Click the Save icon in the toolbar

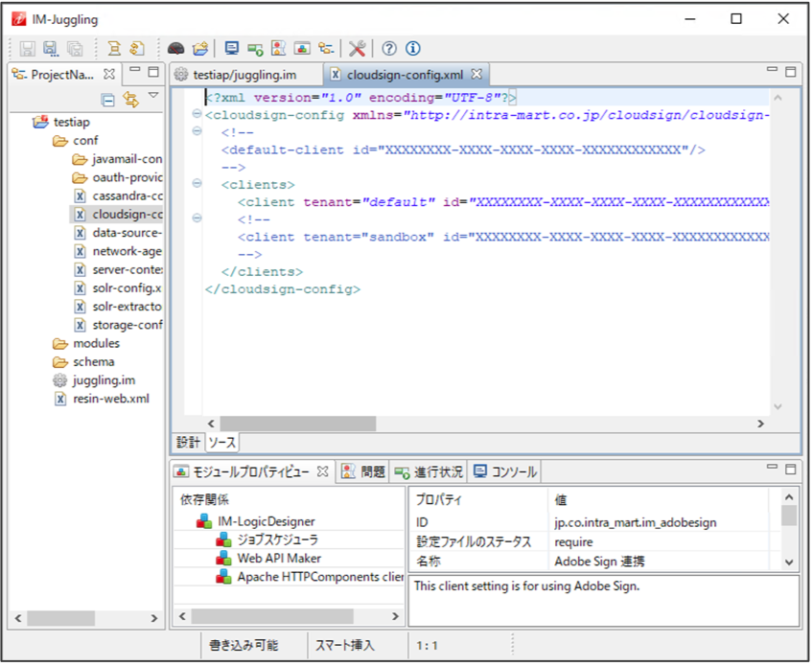(28, 48)
